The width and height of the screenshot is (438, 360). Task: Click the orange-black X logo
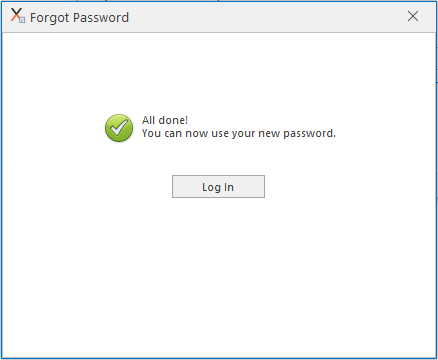16,15
